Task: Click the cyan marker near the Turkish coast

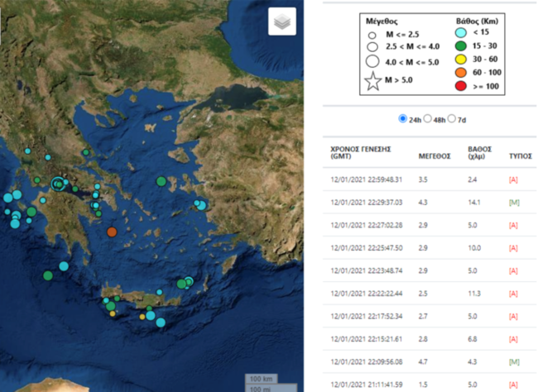Action: click(x=199, y=204)
